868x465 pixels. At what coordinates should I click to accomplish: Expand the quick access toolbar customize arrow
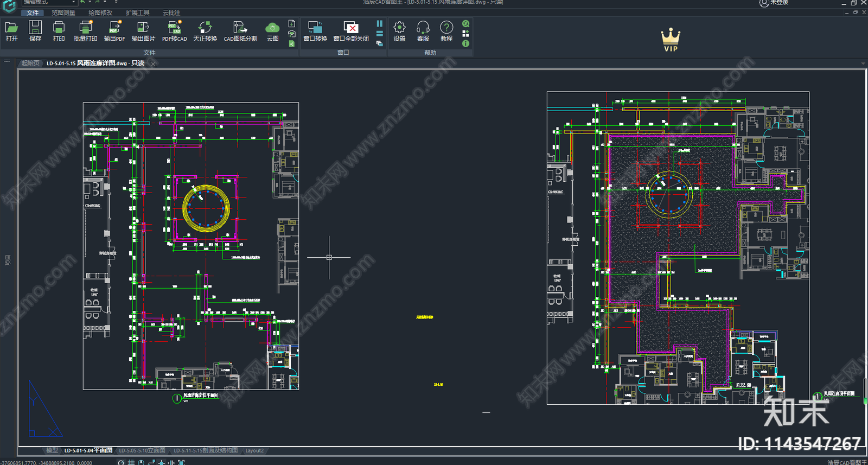[x=116, y=2]
